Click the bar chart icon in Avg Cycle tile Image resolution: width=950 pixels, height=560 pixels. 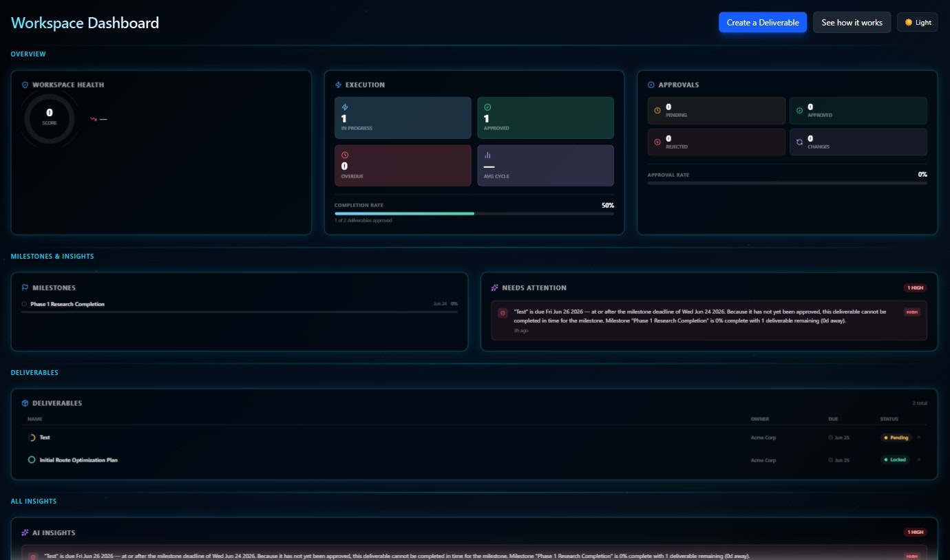tap(487, 155)
